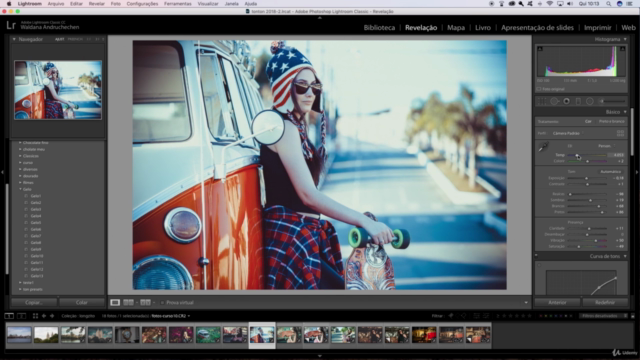Viewport: 640px width, 360px height.
Task: Open the Apple menu
Action: 9,4
